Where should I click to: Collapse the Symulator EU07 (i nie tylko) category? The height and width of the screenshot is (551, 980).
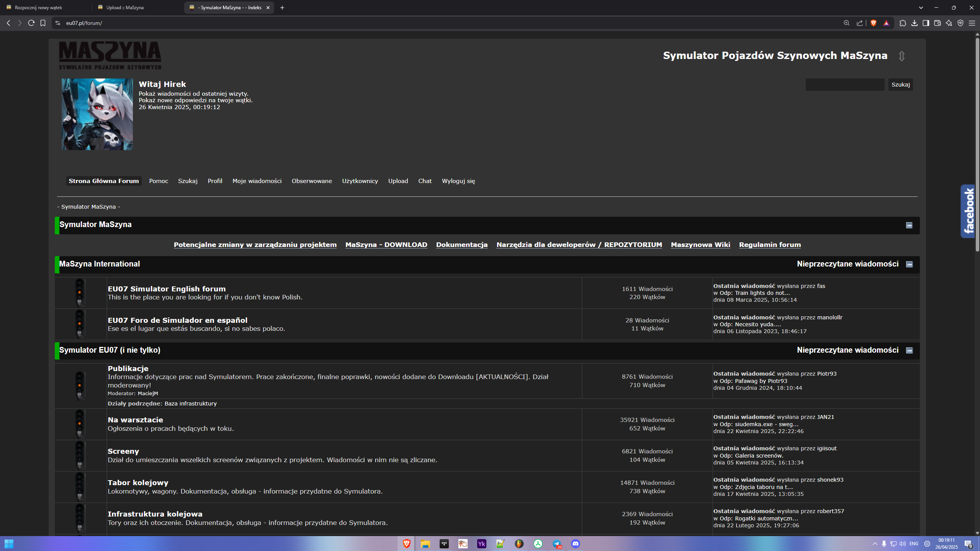909,350
